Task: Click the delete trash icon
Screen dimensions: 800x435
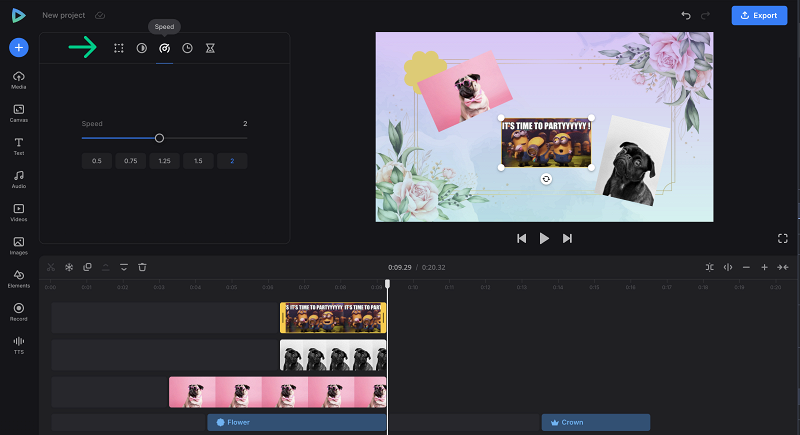Action: (142, 267)
